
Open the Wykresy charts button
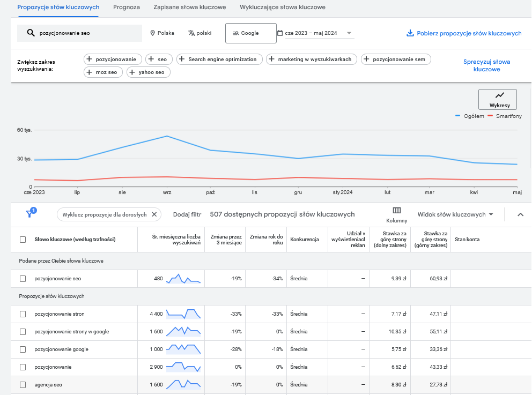coord(497,99)
